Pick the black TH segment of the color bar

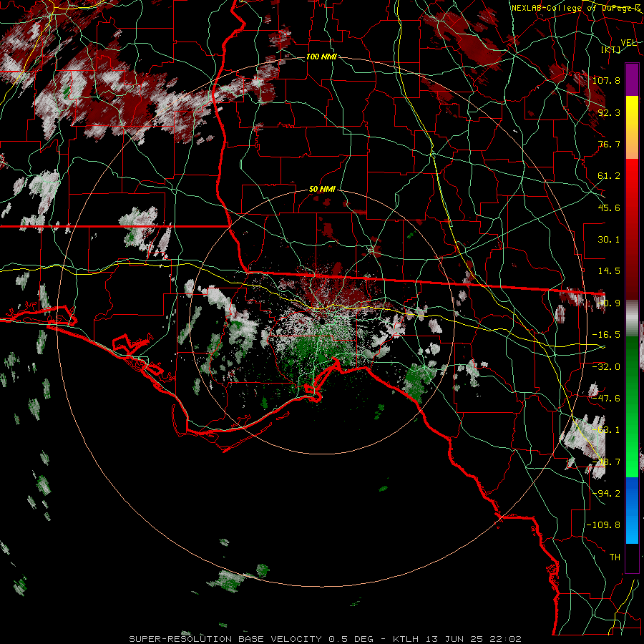pyautogui.click(x=632, y=557)
